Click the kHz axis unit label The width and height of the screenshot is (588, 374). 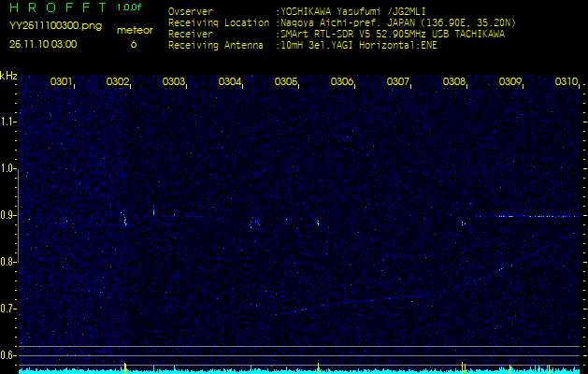[x=8, y=74]
